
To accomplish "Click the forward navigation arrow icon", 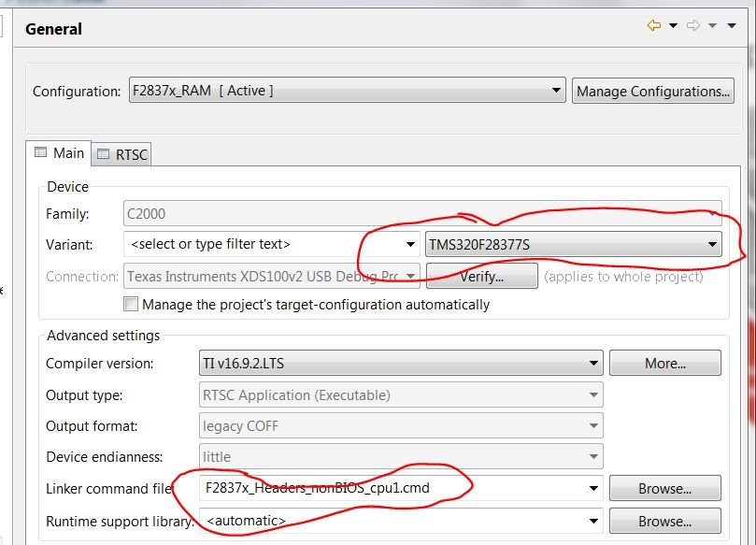I will click(x=693, y=25).
